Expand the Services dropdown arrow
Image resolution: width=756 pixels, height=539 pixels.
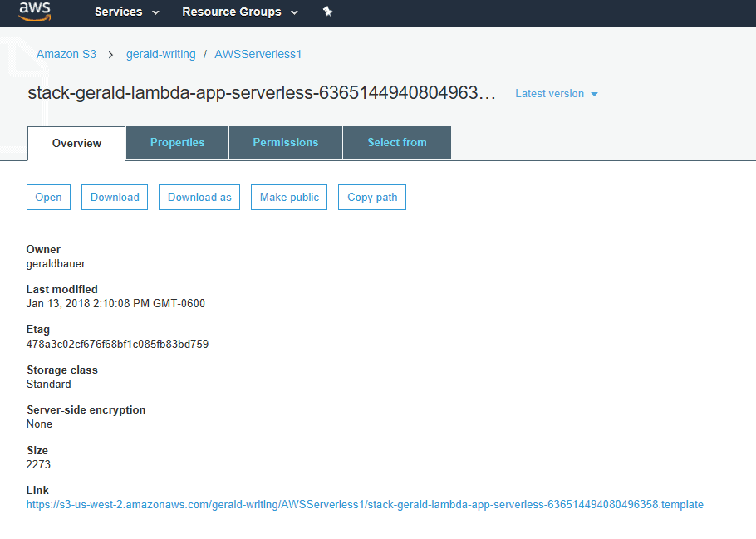coord(155,12)
